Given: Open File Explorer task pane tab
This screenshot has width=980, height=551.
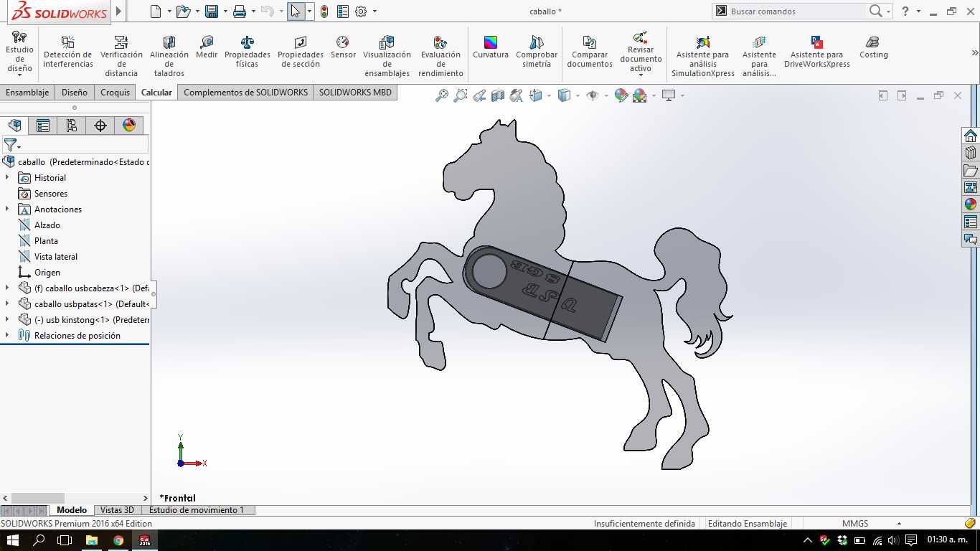Looking at the screenshot, I should (971, 170).
